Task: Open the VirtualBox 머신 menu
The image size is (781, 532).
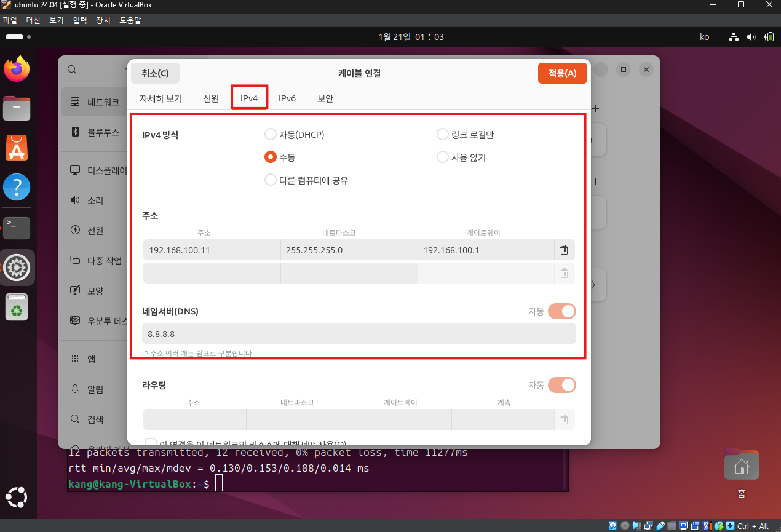Action: (33, 20)
